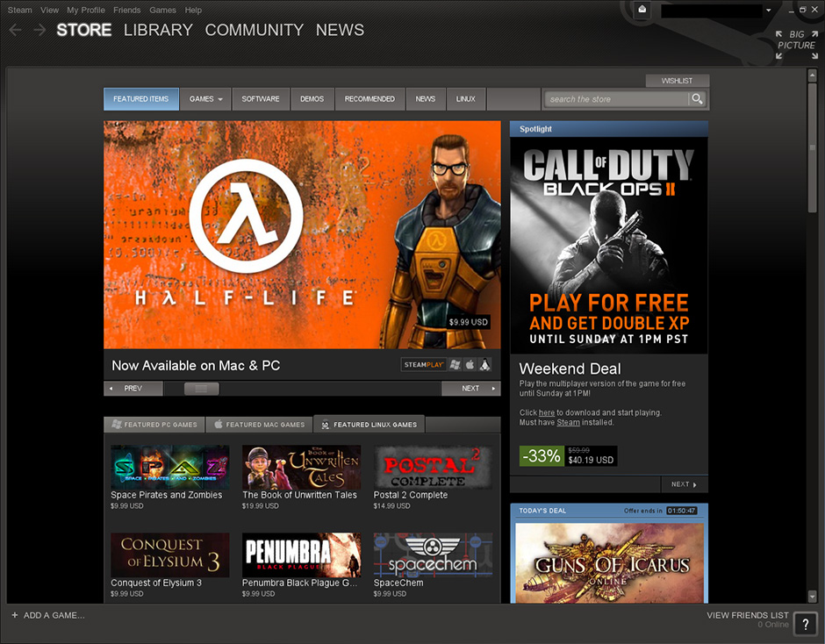Open the Demos store tab
825x644 pixels.
pos(312,99)
